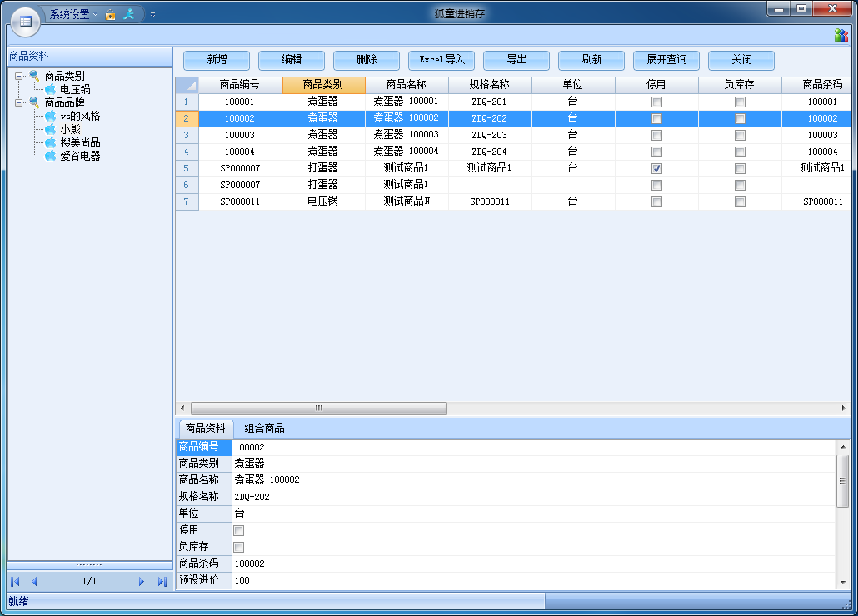Click the round application menu orb
Image resolution: width=858 pixels, height=616 pixels.
point(25,21)
